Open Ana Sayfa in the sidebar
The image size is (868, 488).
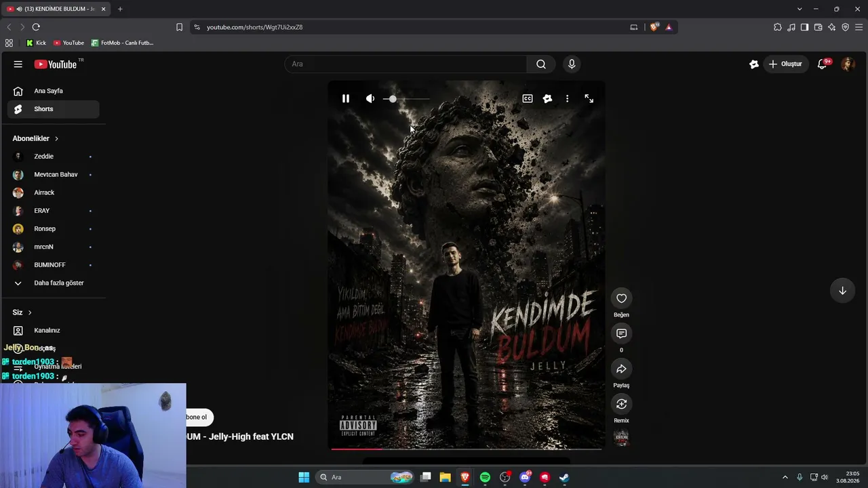coord(54,91)
